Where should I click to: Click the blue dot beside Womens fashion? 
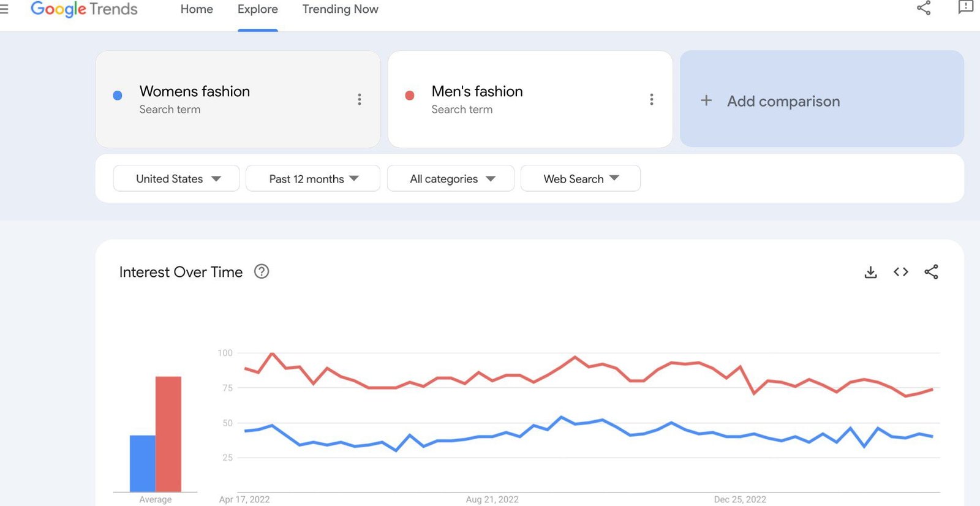tap(118, 95)
